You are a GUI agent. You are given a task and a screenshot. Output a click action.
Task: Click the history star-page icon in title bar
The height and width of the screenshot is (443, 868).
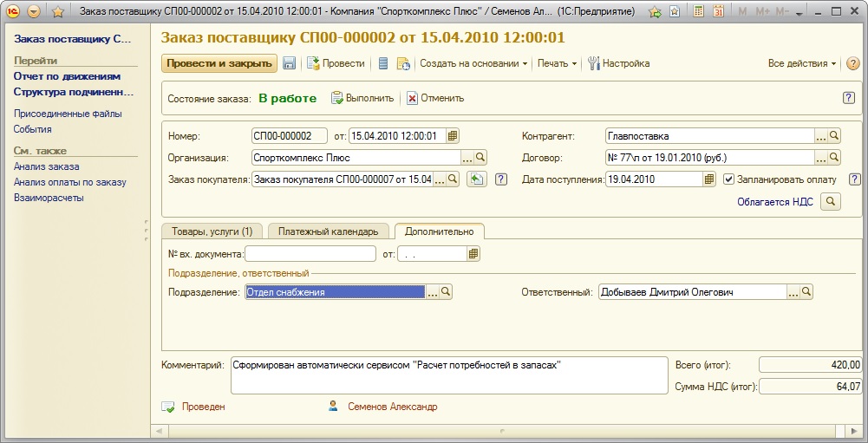point(675,11)
